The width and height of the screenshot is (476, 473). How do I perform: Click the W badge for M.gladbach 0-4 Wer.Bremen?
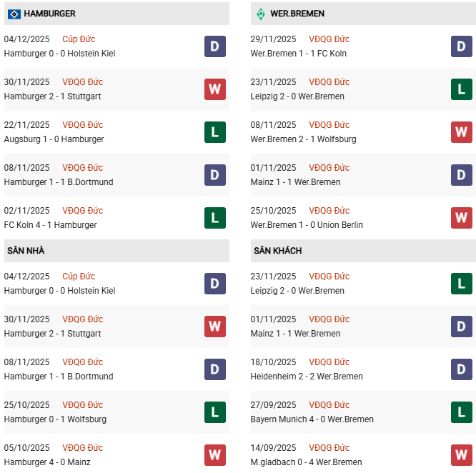[x=461, y=454]
